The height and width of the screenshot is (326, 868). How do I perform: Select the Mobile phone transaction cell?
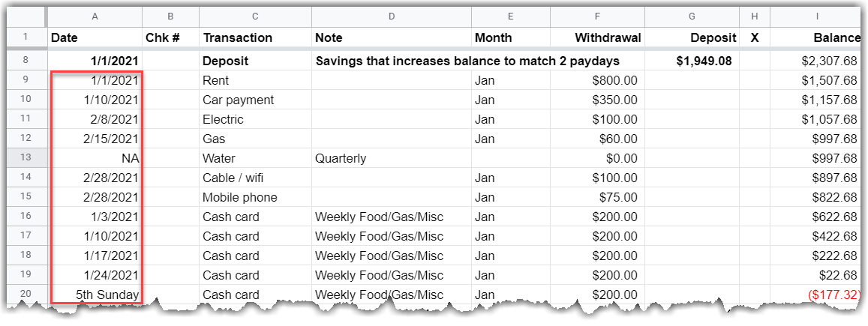click(255, 197)
